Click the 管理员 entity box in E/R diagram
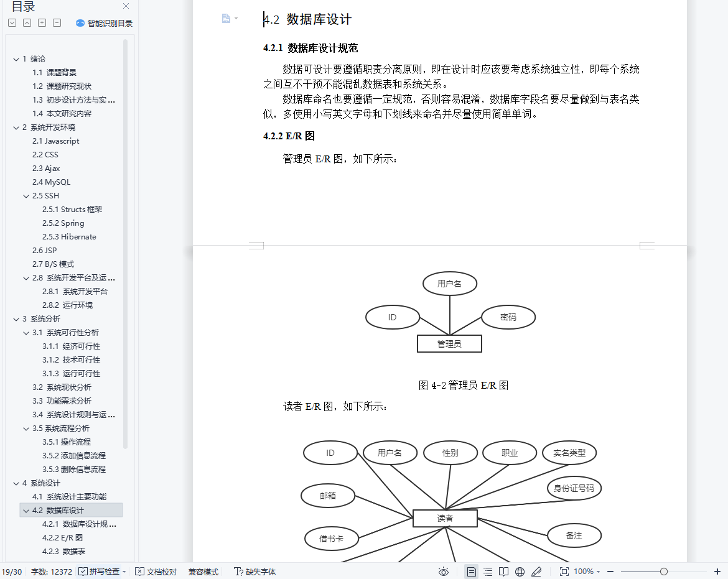Image resolution: width=728 pixels, height=579 pixels. 449,344
